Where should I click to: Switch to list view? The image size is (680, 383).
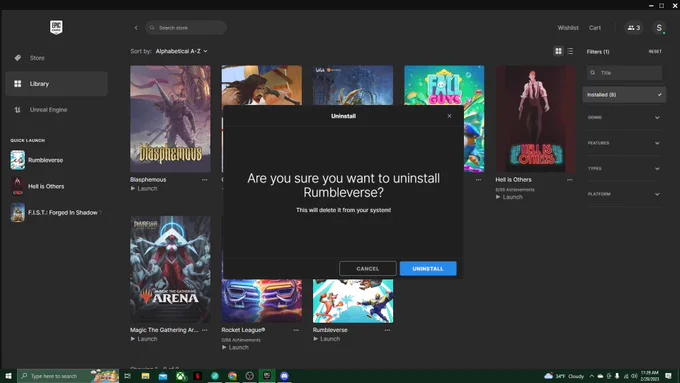tap(570, 51)
